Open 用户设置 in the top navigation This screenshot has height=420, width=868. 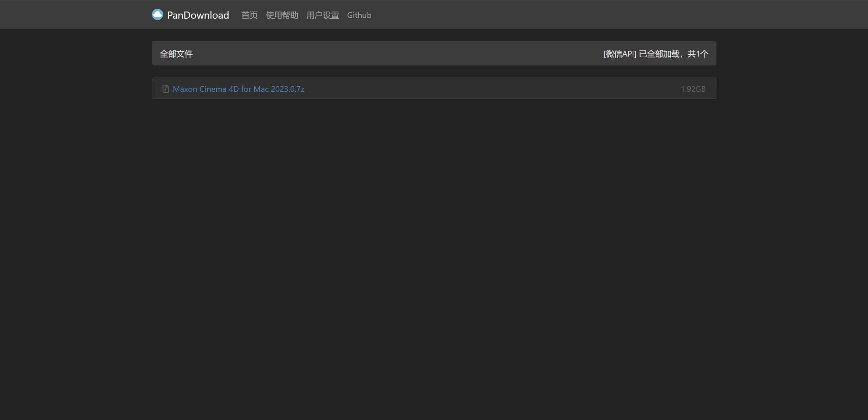click(322, 15)
